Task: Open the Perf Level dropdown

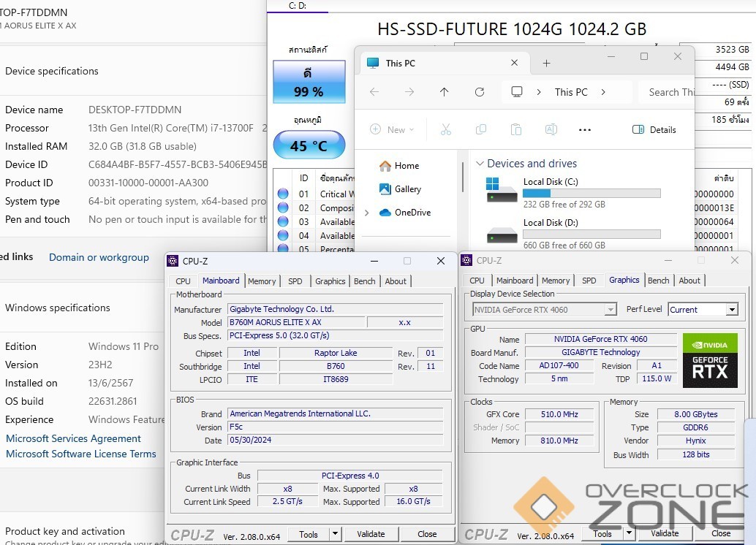Action: (731, 310)
